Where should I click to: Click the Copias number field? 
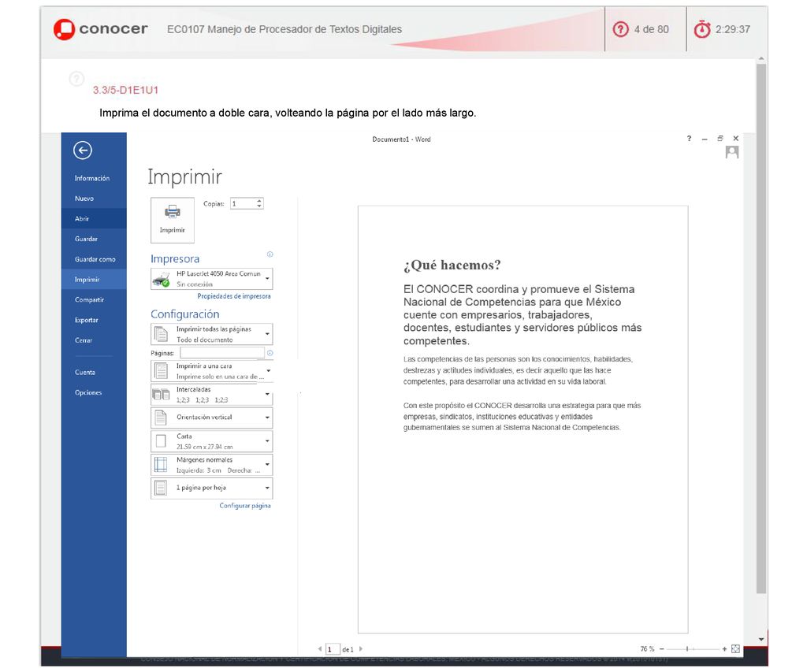[243, 204]
